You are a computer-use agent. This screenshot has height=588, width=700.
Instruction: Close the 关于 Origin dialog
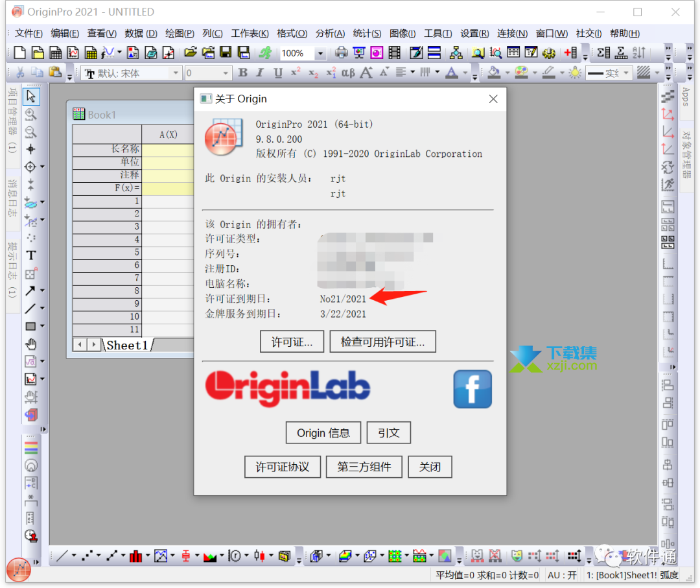coord(493,99)
